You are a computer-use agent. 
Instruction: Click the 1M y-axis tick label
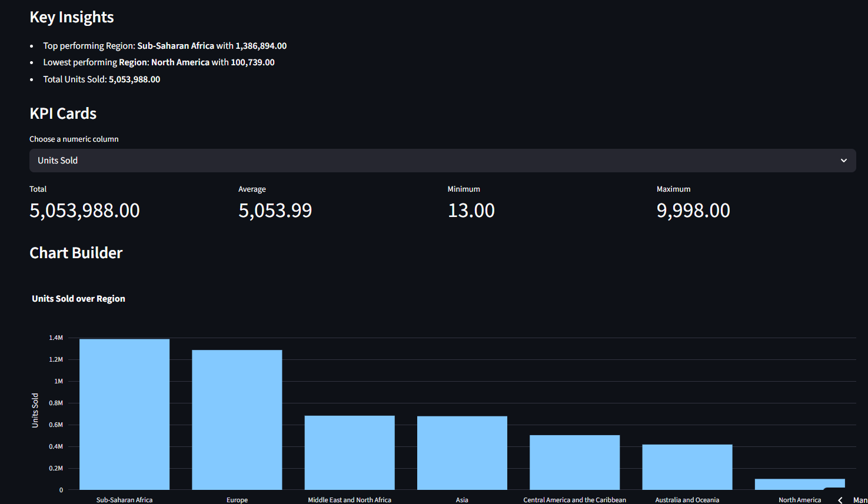coord(59,381)
